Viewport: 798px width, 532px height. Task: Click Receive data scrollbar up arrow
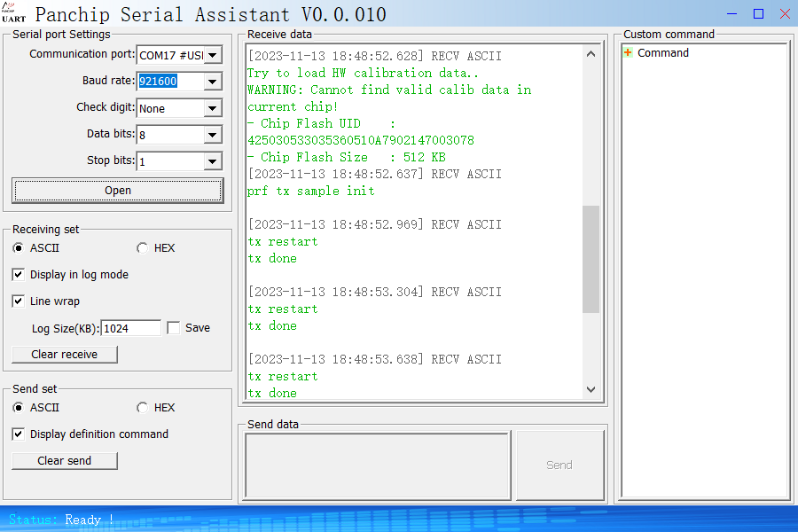point(591,54)
